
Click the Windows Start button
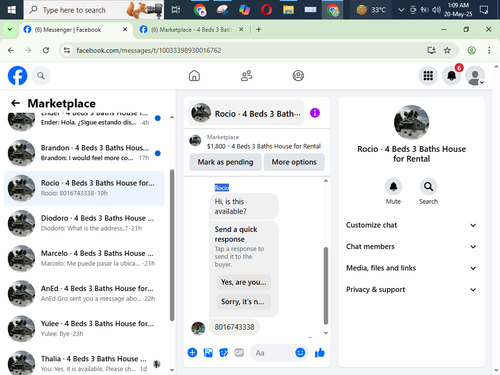point(12,10)
